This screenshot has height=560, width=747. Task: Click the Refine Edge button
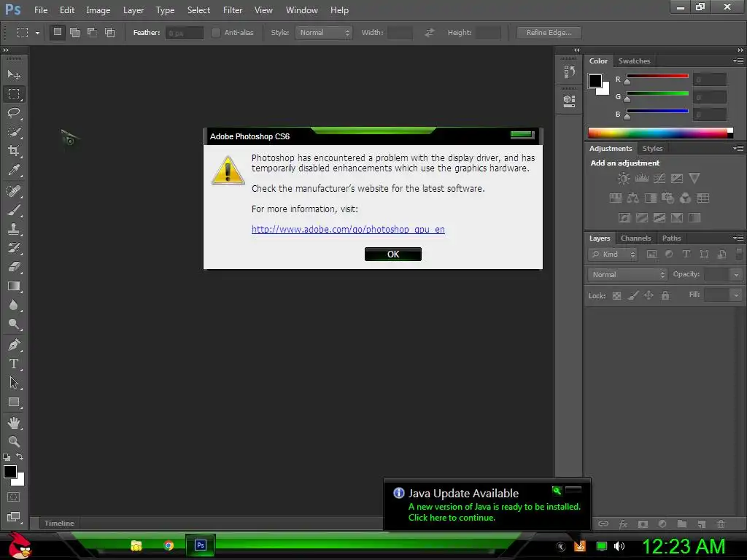[x=549, y=32]
